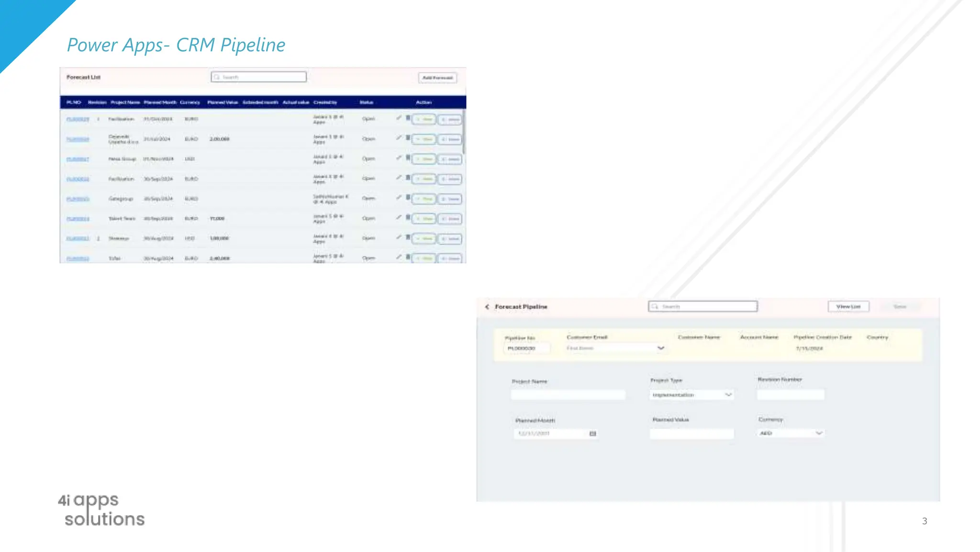Click the Created by column header

click(x=325, y=102)
